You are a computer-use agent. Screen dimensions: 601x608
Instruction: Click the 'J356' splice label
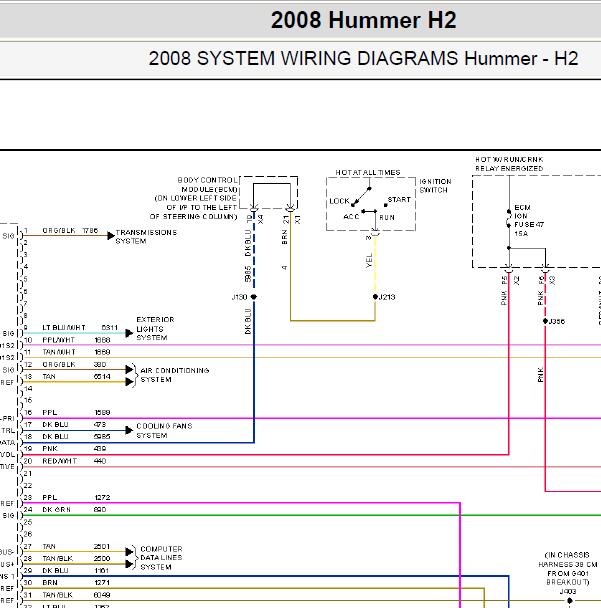(x=557, y=321)
